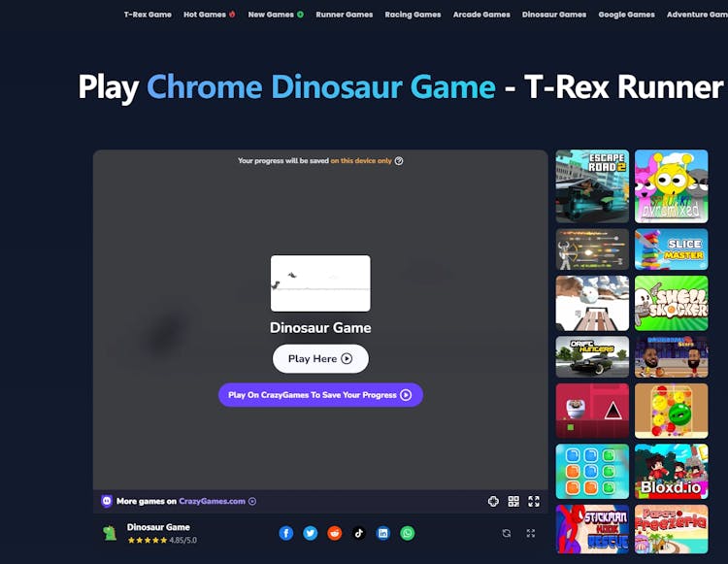Open the Sprunki Pyramixed game
Screen dimensions: 728x564
(672, 186)
